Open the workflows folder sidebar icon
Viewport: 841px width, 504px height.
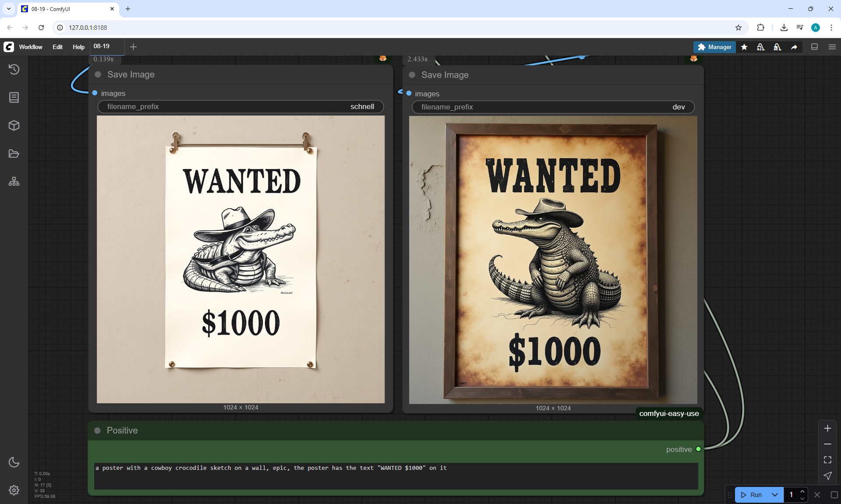(14, 154)
